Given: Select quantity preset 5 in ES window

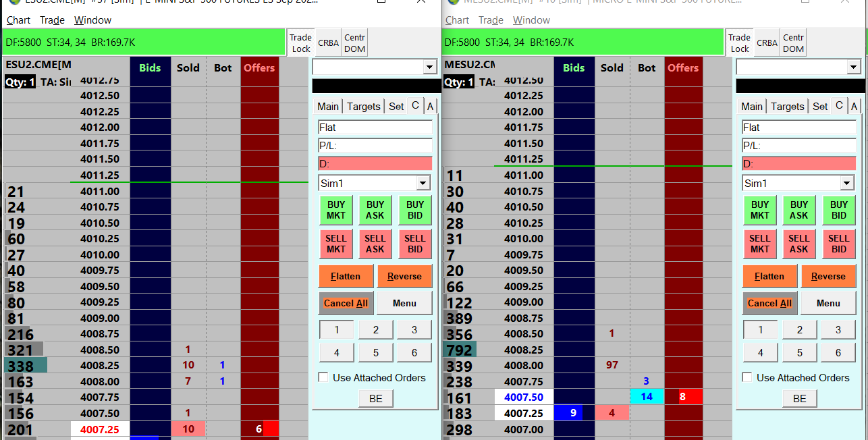Looking at the screenshot, I should (x=375, y=352).
